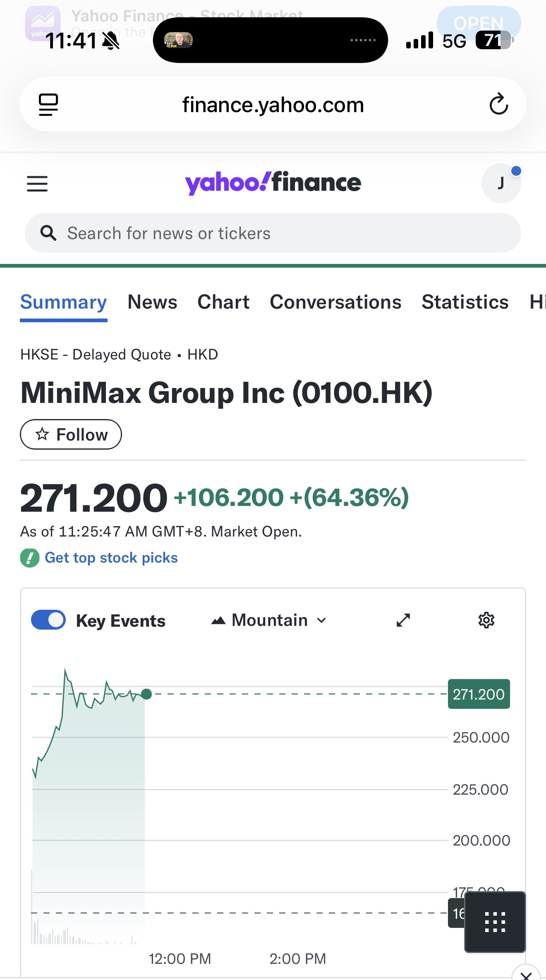Open the J profile avatar
This screenshot has width=546, height=980.
click(500, 183)
